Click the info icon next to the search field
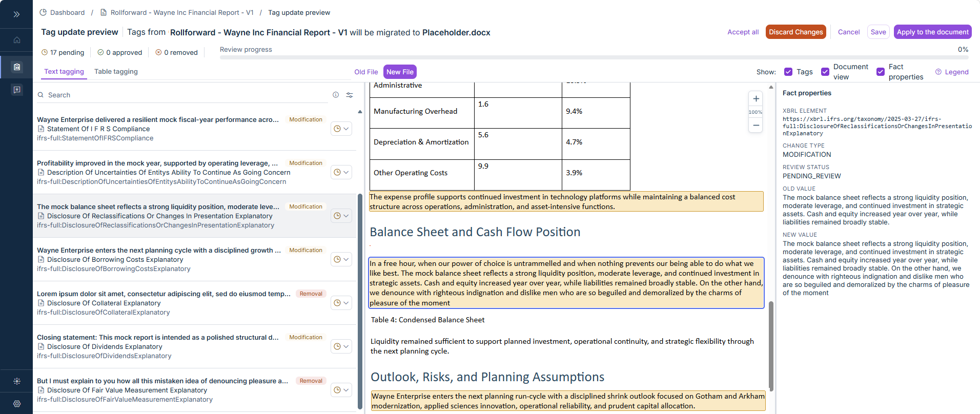 [x=336, y=95]
